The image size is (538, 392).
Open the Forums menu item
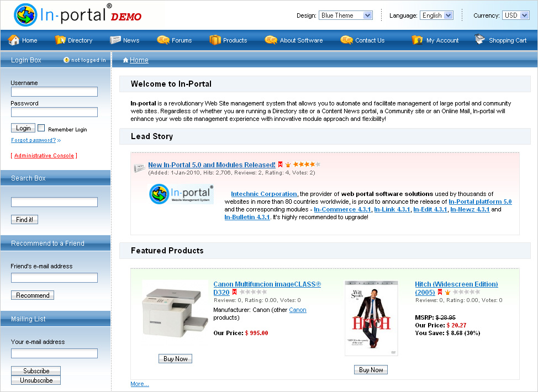182,40
